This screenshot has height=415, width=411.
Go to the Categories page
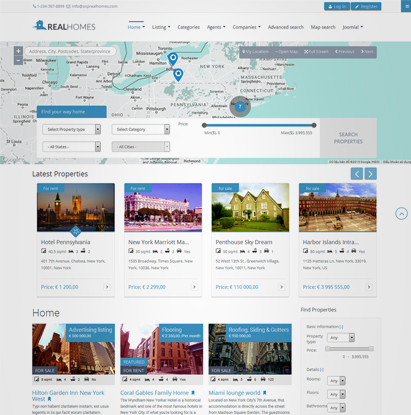pos(189,27)
